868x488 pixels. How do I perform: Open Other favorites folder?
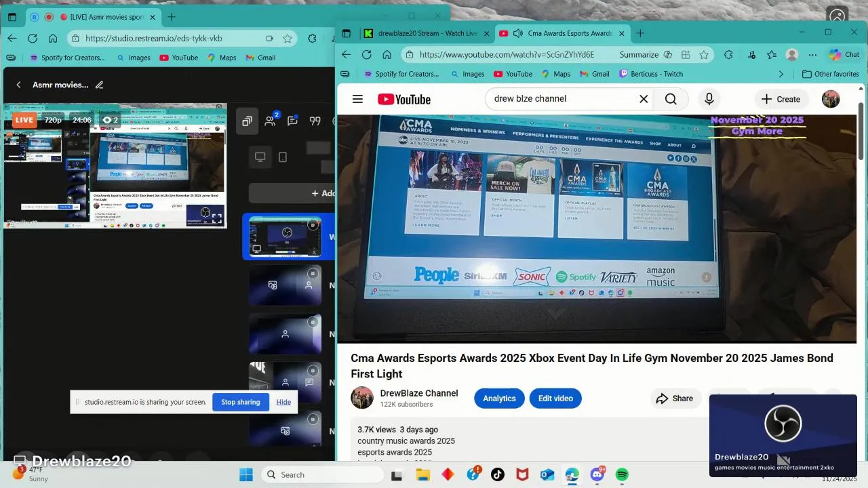pyautogui.click(x=830, y=74)
